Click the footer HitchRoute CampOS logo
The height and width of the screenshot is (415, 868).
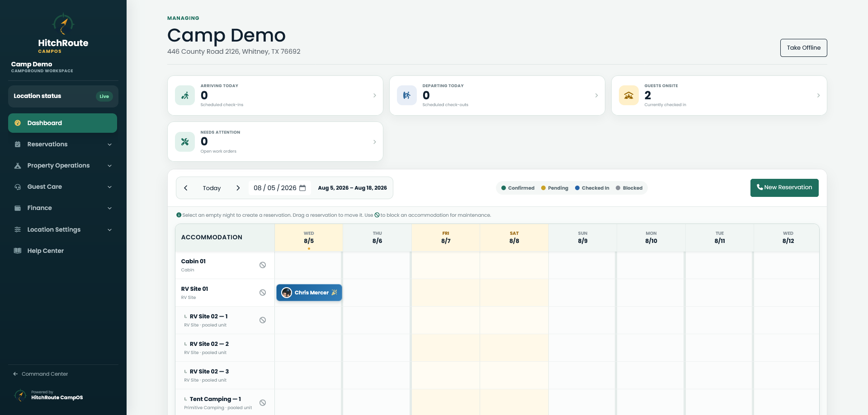coord(20,395)
